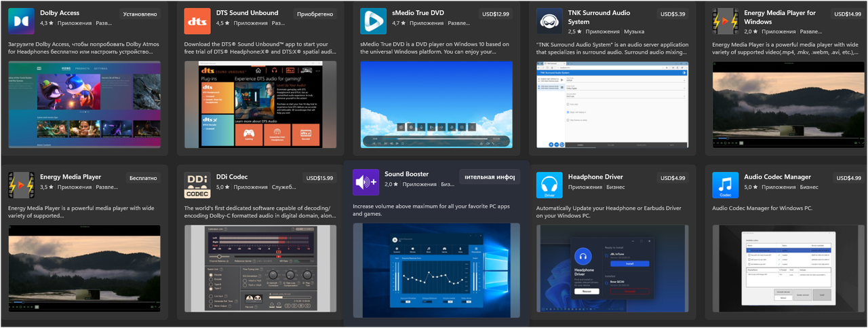Click the Музыка category on TNK Surround card
The height and width of the screenshot is (328, 868).
point(634,31)
